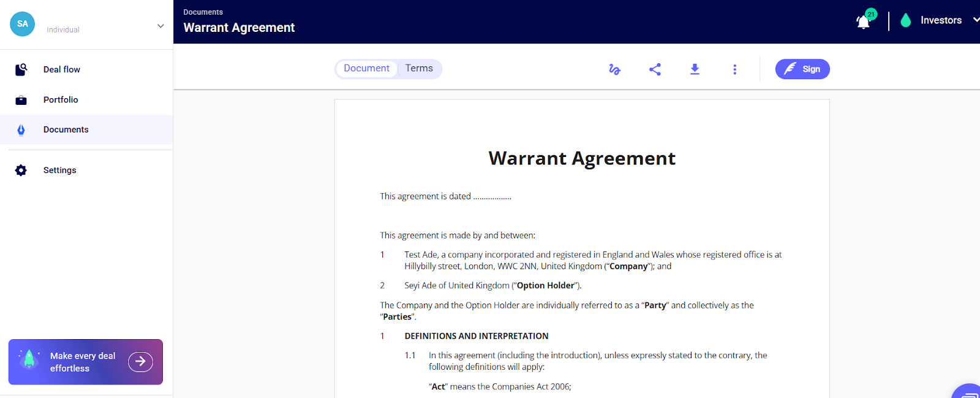Click the Make every deal effortless banner
This screenshot has width=980, height=398.
83,362
